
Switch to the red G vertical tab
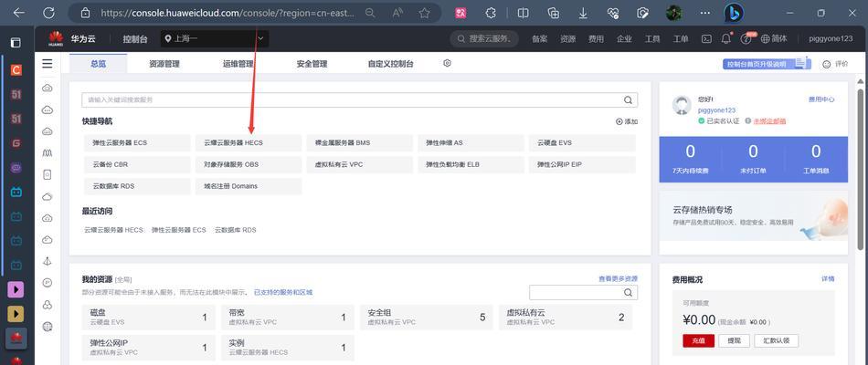point(16,143)
